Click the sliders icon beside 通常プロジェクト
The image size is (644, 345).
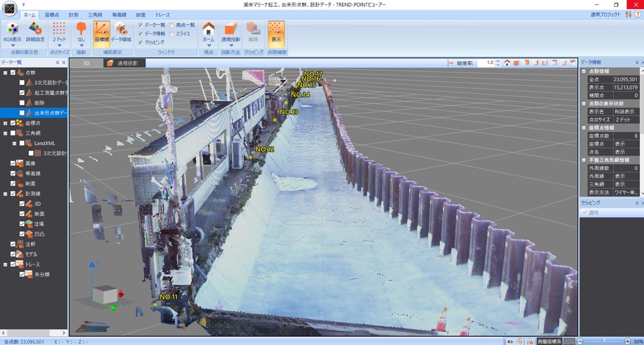(628, 14)
